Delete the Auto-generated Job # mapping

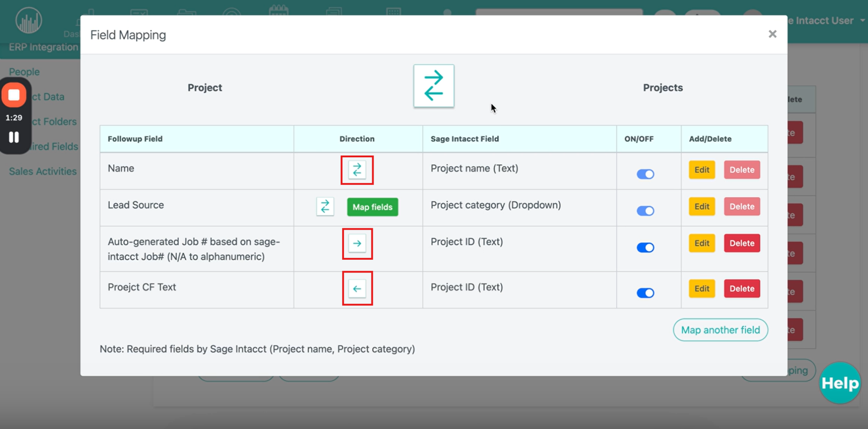click(741, 243)
